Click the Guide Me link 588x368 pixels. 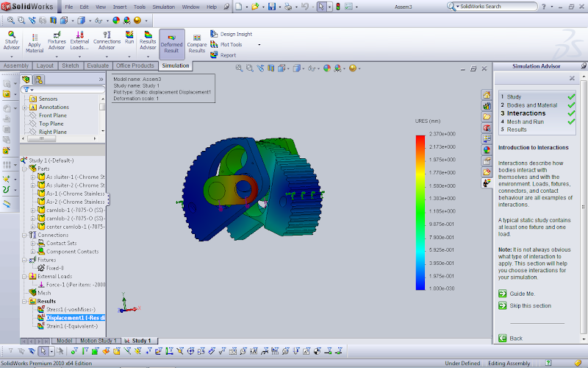pyautogui.click(x=521, y=294)
